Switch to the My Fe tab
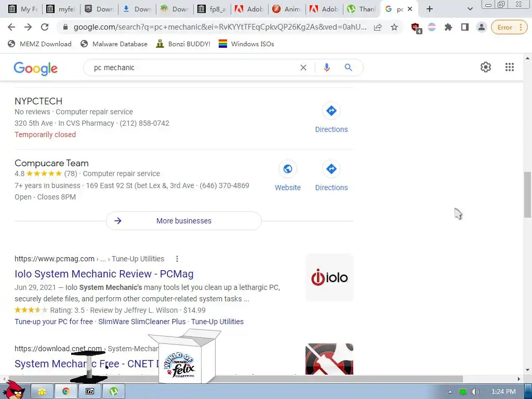This screenshot has width=532, height=399. pos(23,9)
